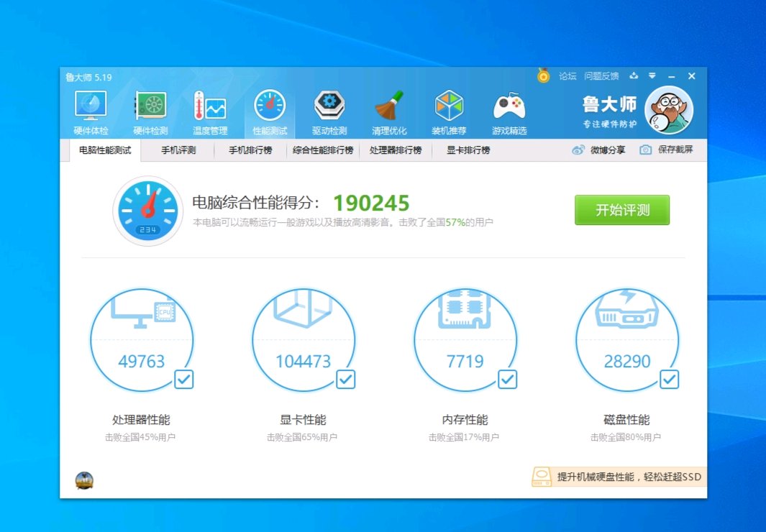Switch to 手机排行榜 tab
This screenshot has width=766, height=532.
(250, 150)
